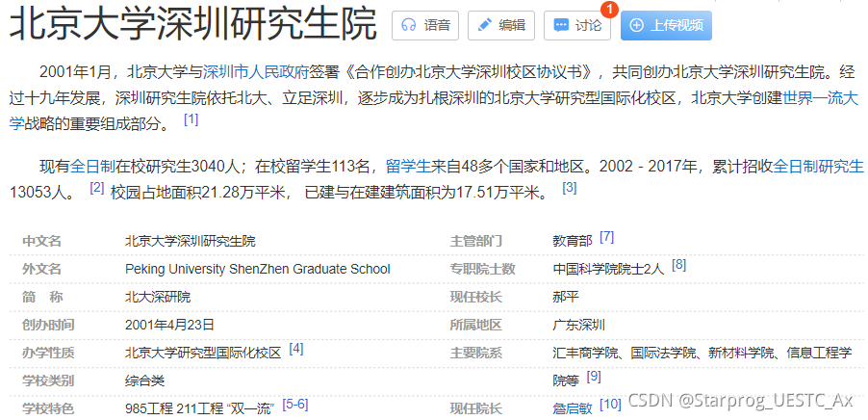
Task: Jump to reference [7] beside 教育部
Action: (x=606, y=237)
